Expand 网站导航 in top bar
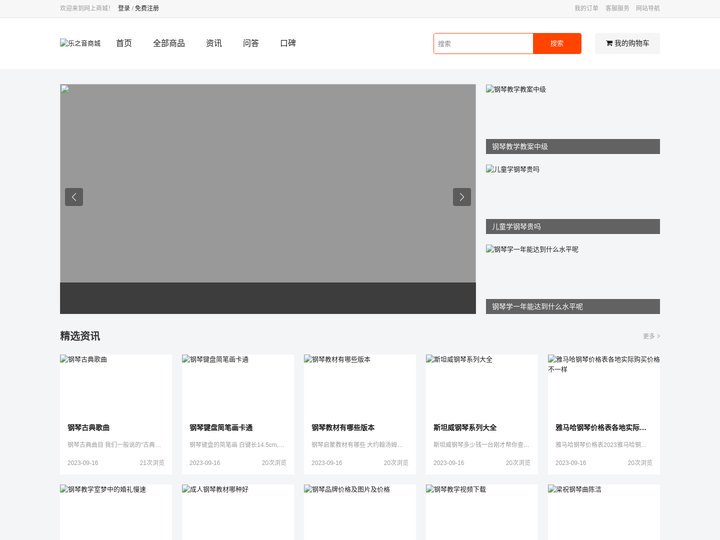 coord(648,8)
